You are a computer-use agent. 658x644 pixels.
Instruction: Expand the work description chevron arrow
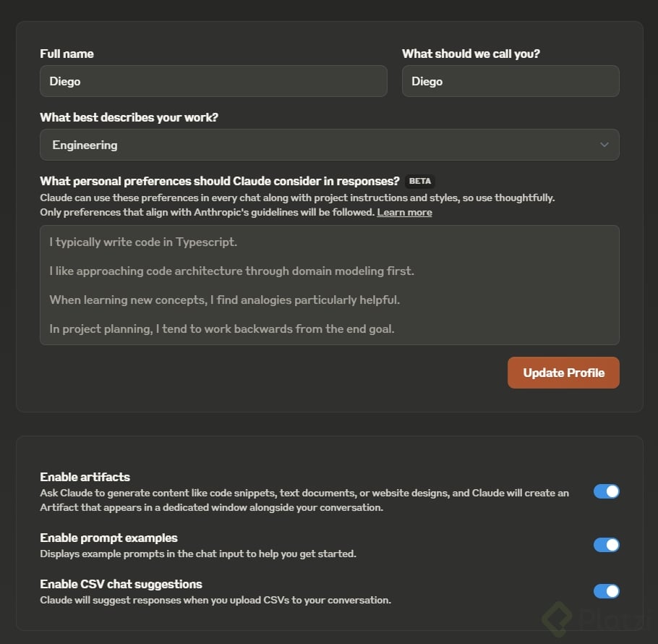(x=604, y=145)
